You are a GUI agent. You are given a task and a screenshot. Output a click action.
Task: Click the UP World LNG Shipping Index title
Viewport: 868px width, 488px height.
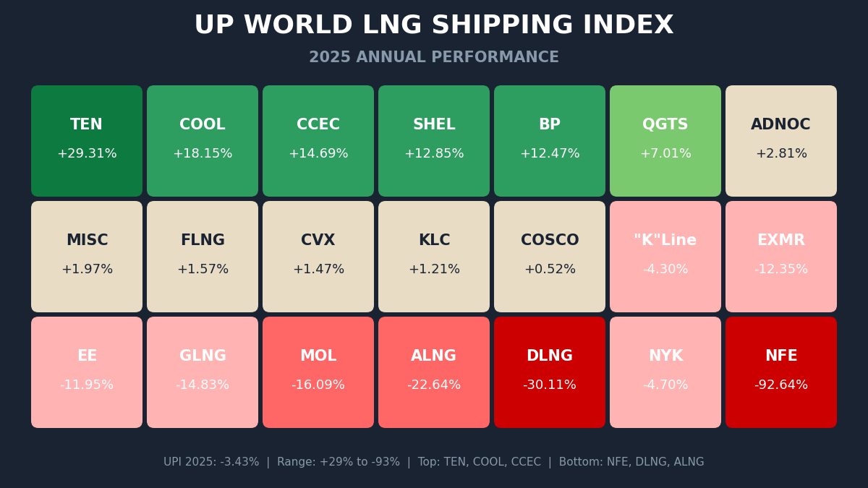click(x=434, y=26)
